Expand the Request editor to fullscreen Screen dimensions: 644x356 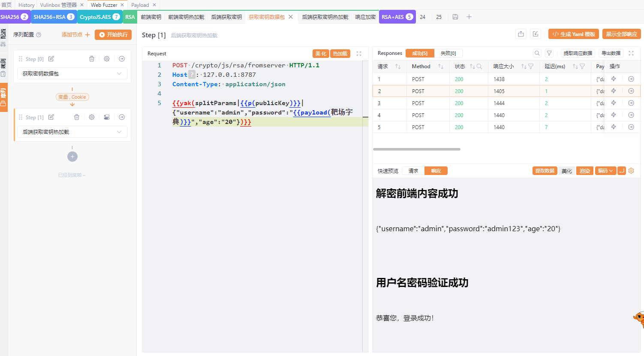point(359,54)
